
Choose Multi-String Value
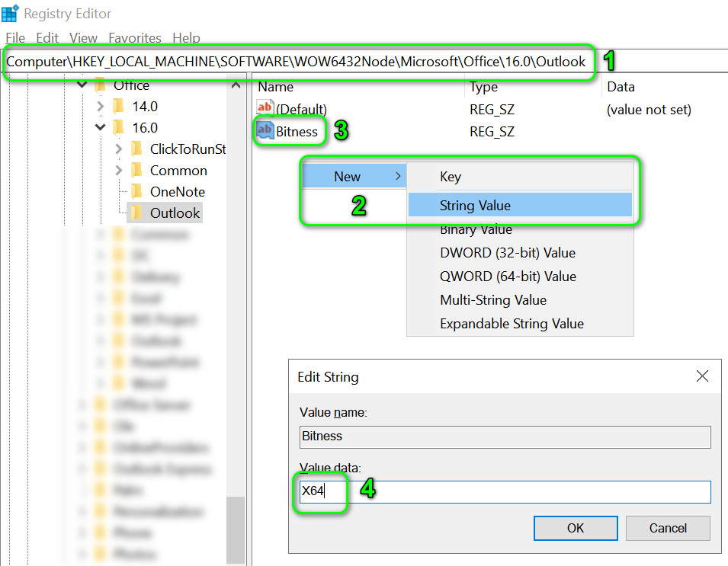520,300
